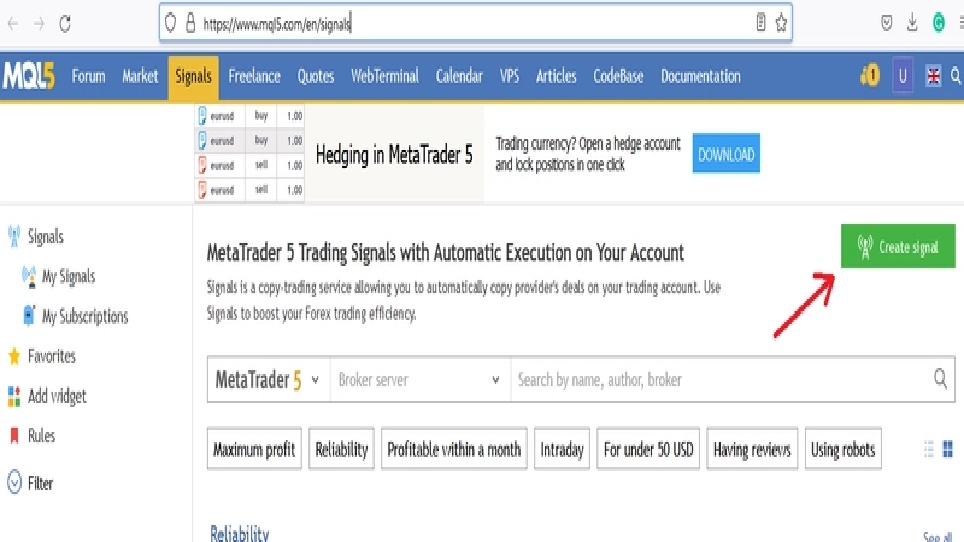Screen dimensions: 964x542
Task: Open the CodeBase section
Action: point(618,76)
